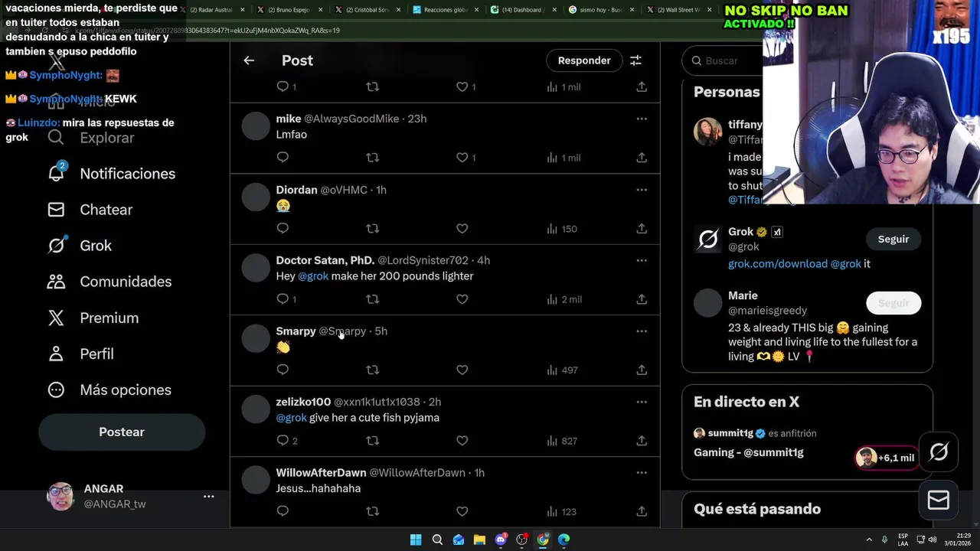Open account menu next to ANGAR
The image size is (980, 551).
208,497
